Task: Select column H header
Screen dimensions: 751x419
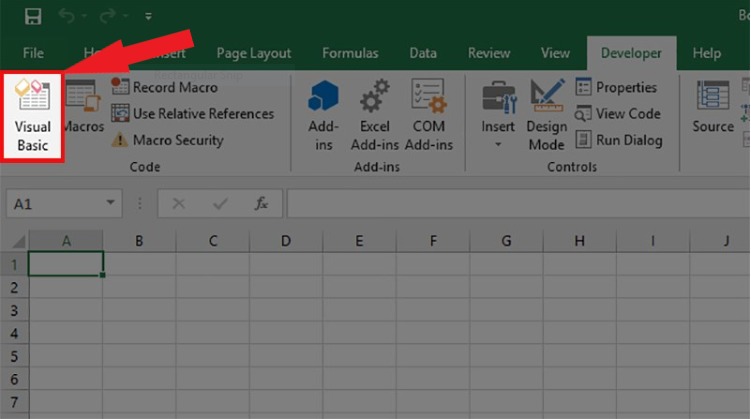Action: click(x=580, y=240)
